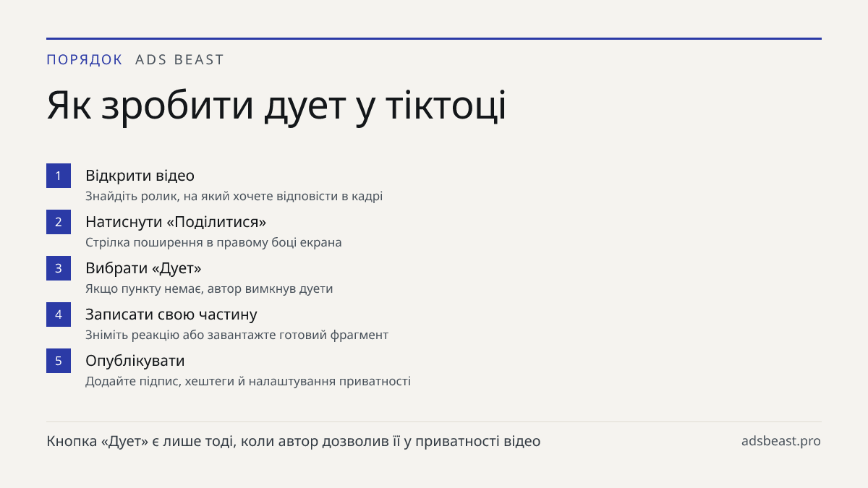Select step title «Вибрати «Дует»»
The height and width of the screenshot is (488, 868).
click(x=143, y=268)
